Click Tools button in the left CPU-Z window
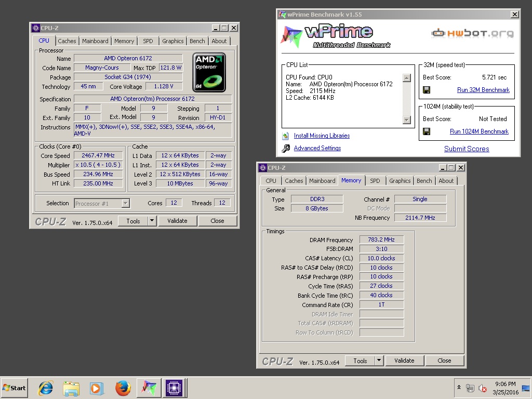Screen dimensions: 532x399 pyautogui.click(x=133, y=221)
